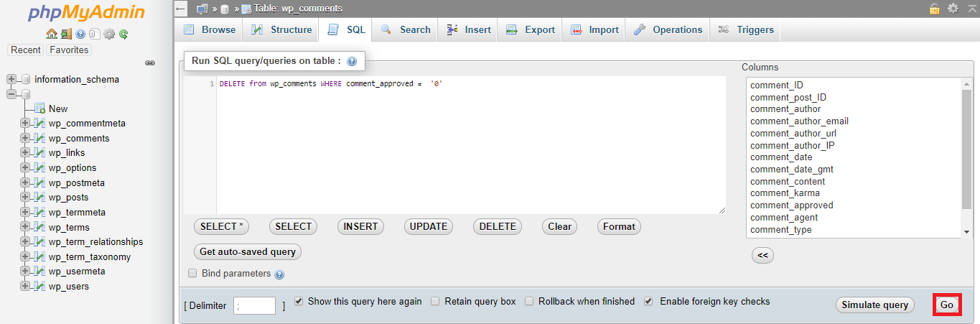The height and width of the screenshot is (324, 980).
Task: Open the Structure tab
Action: (x=281, y=30)
